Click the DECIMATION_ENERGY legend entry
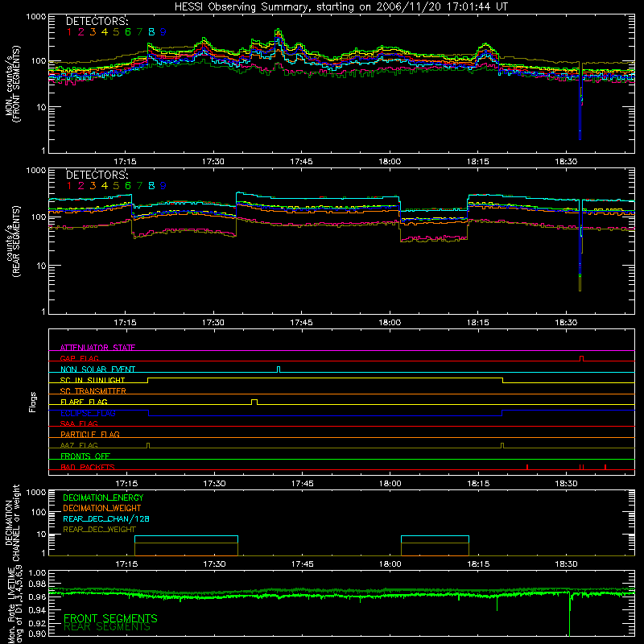This screenshot has height=644, width=644. 103,497
